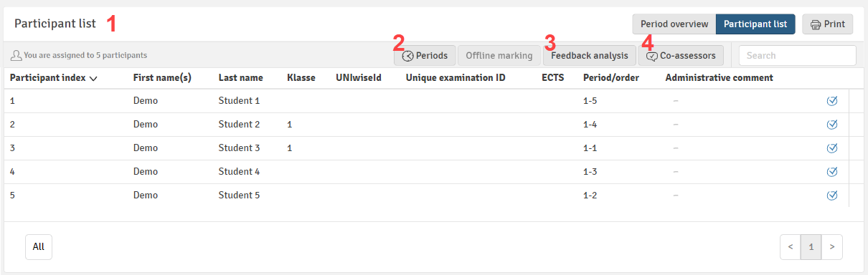Open Feedback analysis

pyautogui.click(x=590, y=56)
